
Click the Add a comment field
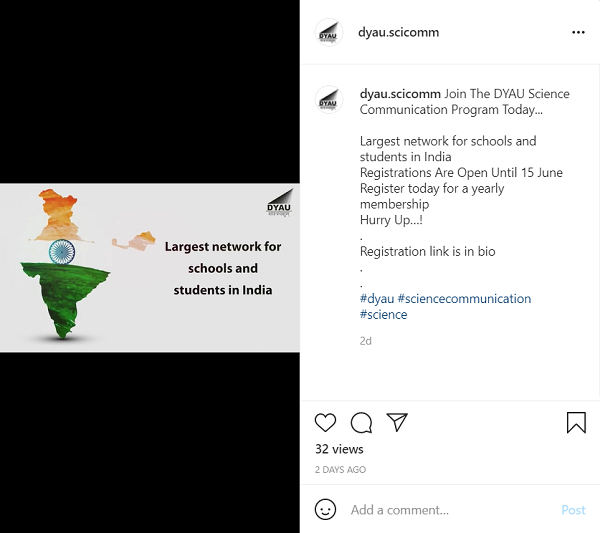point(452,510)
